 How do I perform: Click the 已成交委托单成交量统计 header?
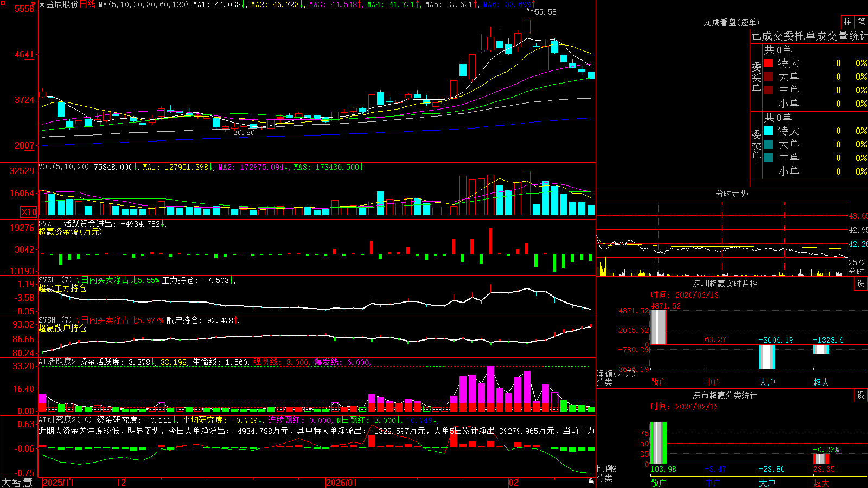[809, 36]
